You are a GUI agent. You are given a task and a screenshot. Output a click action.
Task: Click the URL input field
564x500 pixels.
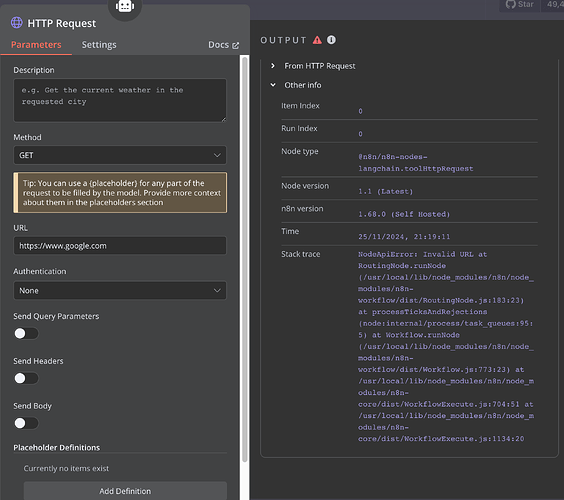(x=120, y=246)
